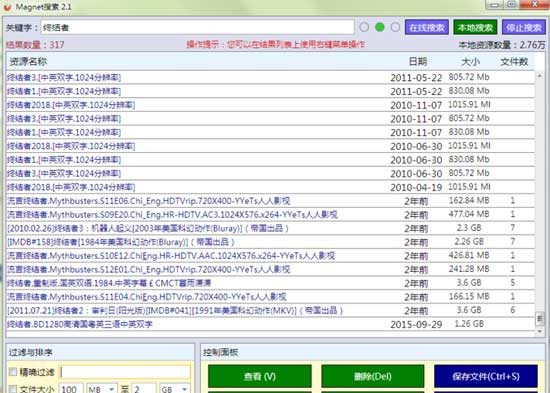Screen dimensions: 550x393
Task: Select 终结者2018 row dated 2010-06-30
Action: (x=270, y=146)
